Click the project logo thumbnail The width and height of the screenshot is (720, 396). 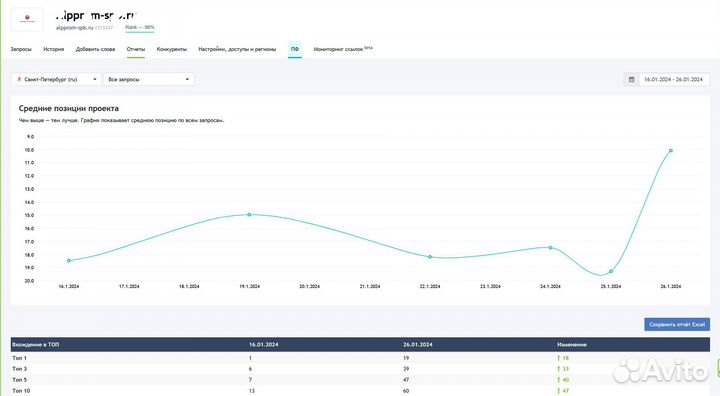(x=27, y=19)
